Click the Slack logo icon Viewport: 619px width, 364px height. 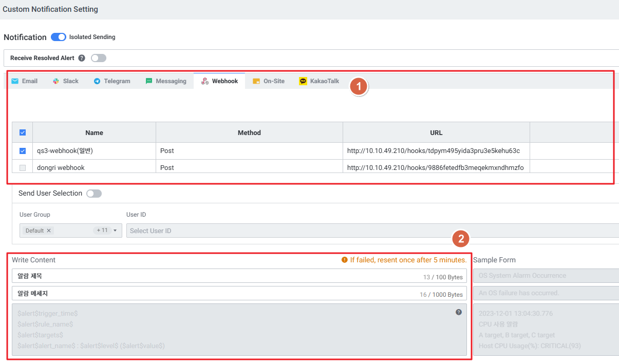click(x=56, y=81)
